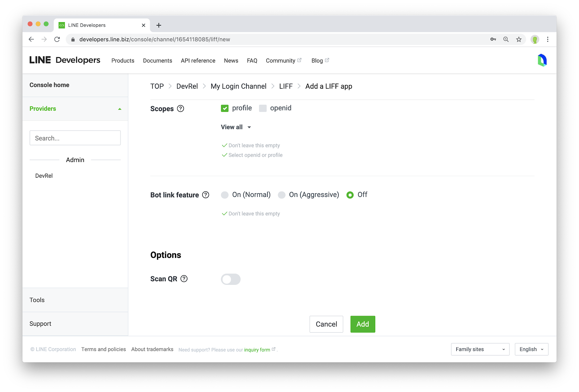Select DevRel provider in sidebar
The image size is (579, 392).
click(44, 176)
